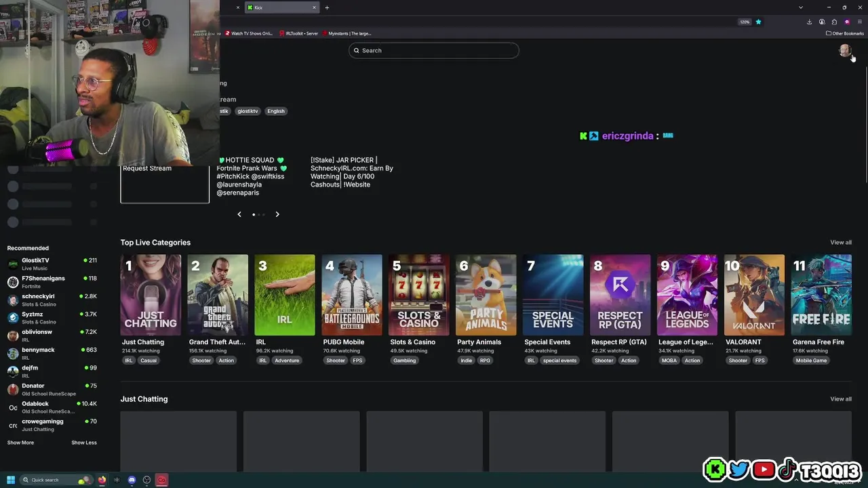The width and height of the screenshot is (868, 488).
Task: Switch to the Kick browser tab
Action: [281, 7]
